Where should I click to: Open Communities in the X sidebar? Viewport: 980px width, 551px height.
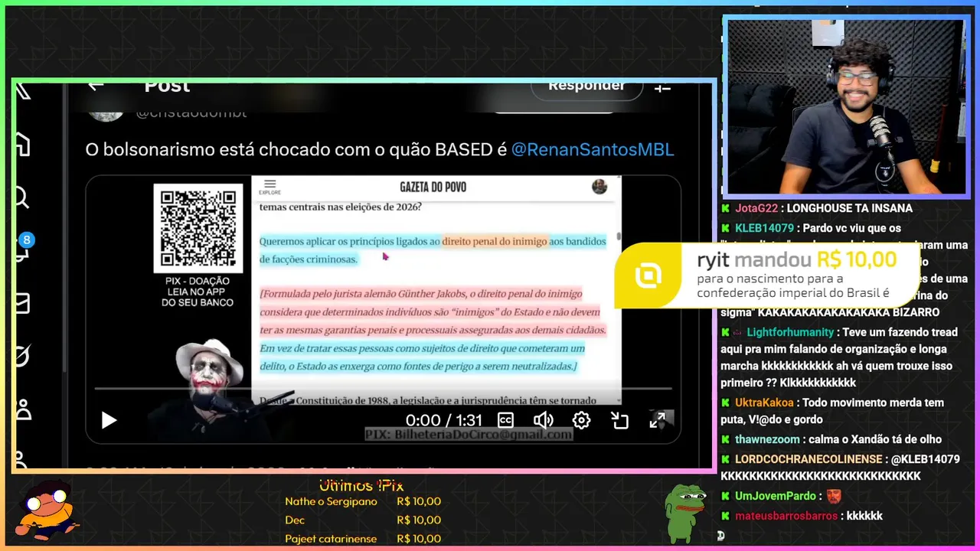click(x=23, y=409)
